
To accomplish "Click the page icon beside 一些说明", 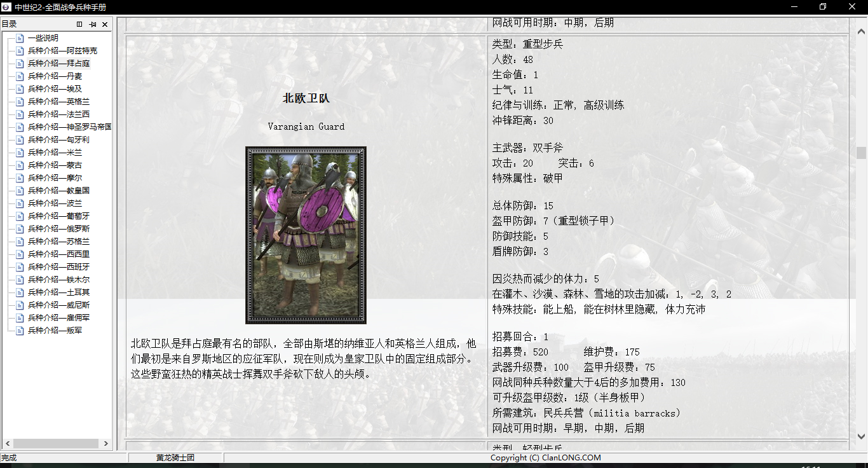I will pyautogui.click(x=20, y=38).
